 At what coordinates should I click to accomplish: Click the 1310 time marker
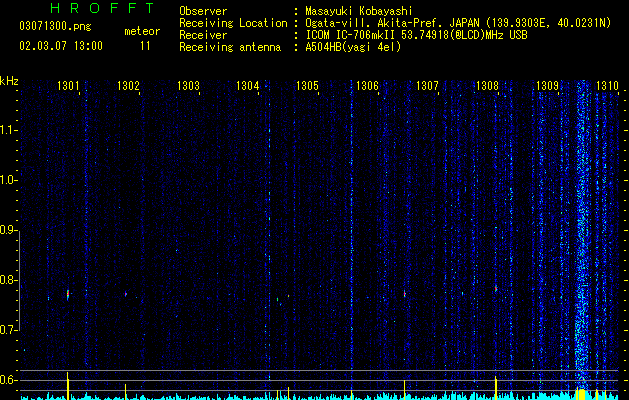coord(607,85)
